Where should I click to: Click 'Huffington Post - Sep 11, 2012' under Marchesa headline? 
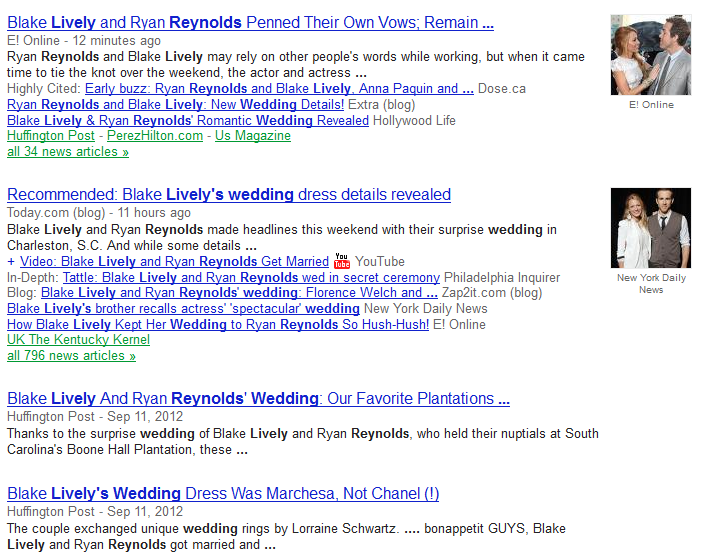(x=95, y=512)
